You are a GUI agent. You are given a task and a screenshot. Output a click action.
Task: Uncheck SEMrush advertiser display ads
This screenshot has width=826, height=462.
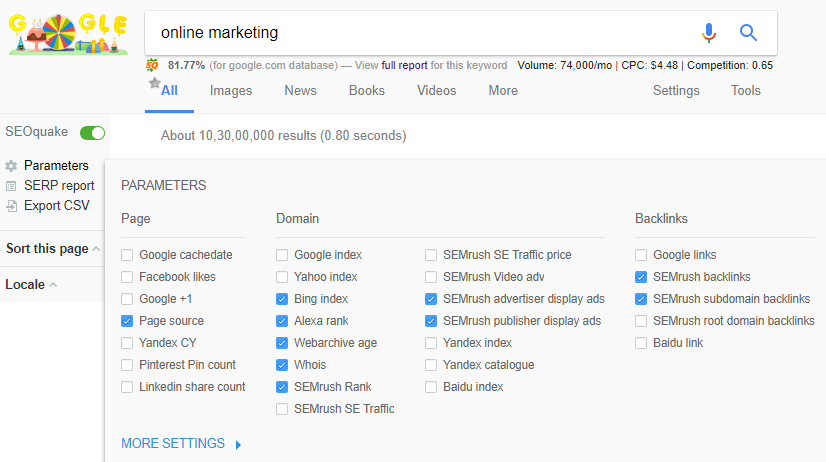(x=431, y=299)
